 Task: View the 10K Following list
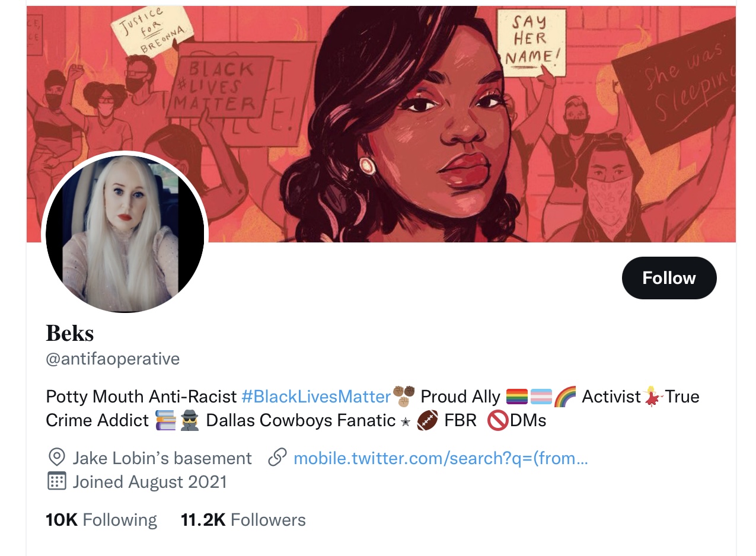pyautogui.click(x=101, y=520)
